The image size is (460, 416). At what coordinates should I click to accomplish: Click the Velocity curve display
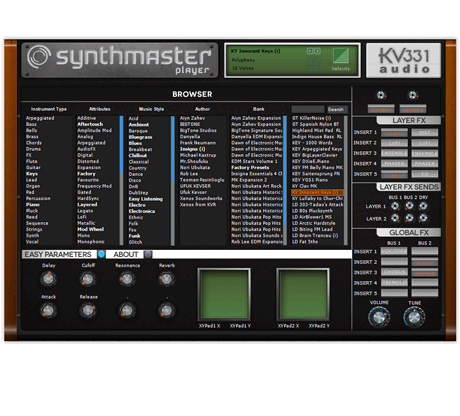pyautogui.click(x=341, y=56)
